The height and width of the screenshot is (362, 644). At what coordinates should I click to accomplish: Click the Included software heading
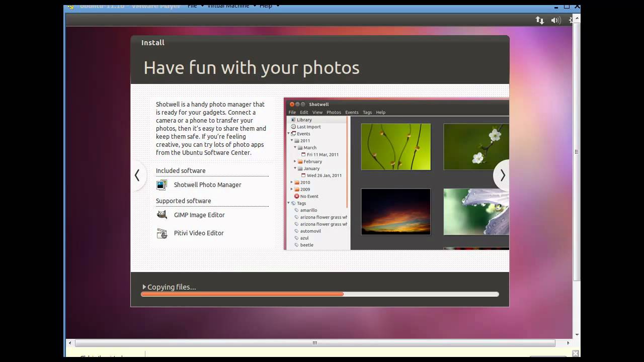click(181, 171)
